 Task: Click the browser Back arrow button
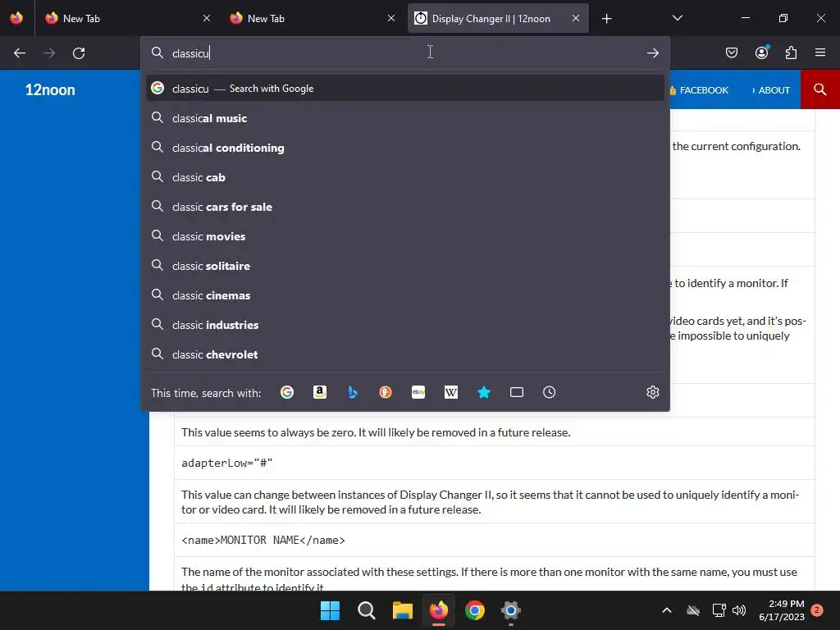click(20, 53)
